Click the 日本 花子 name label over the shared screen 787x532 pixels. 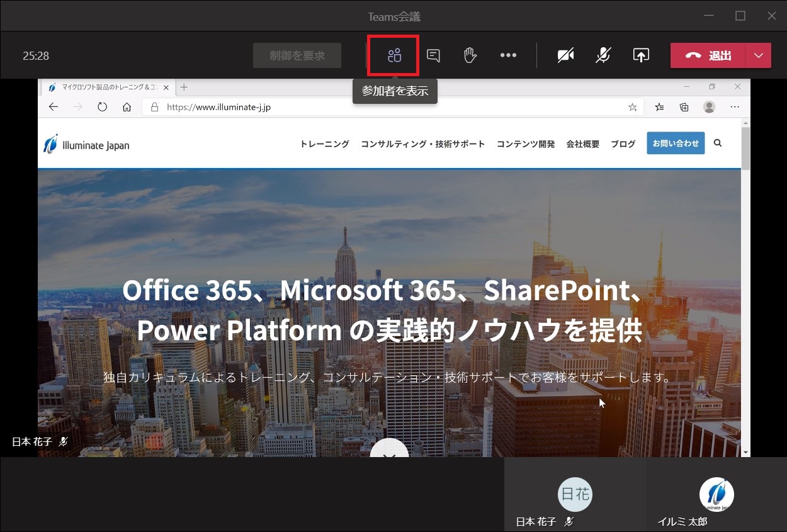click(32, 442)
